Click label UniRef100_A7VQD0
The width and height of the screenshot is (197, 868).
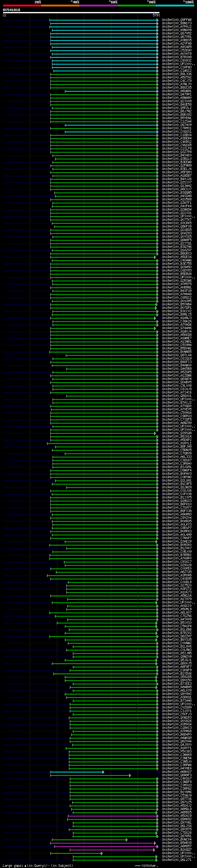click(x=177, y=406)
